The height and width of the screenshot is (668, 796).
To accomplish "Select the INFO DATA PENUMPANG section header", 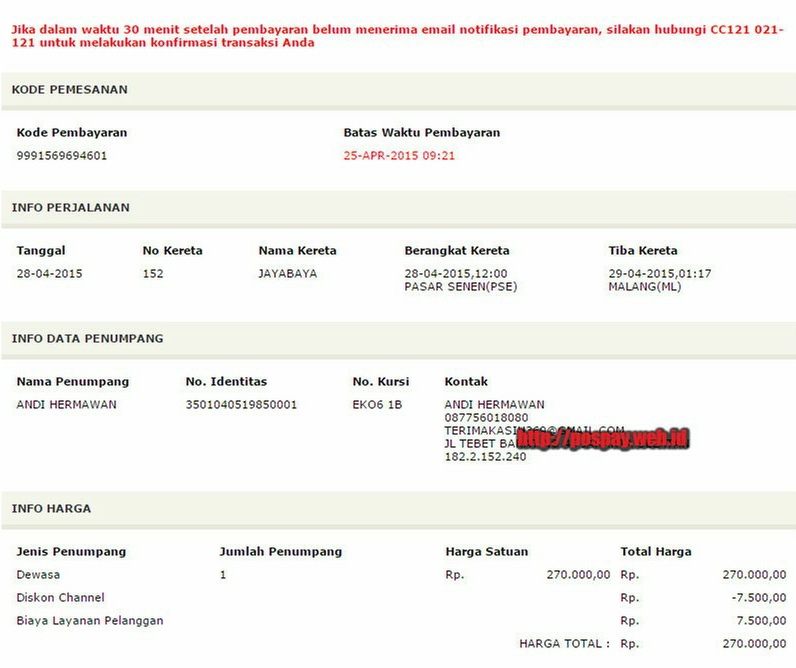I will pyautogui.click(x=87, y=339).
